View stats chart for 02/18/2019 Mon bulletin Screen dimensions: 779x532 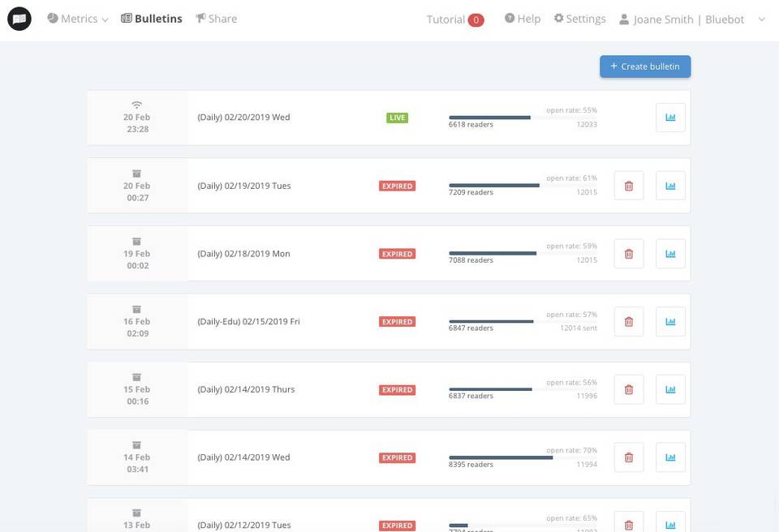[x=670, y=254]
